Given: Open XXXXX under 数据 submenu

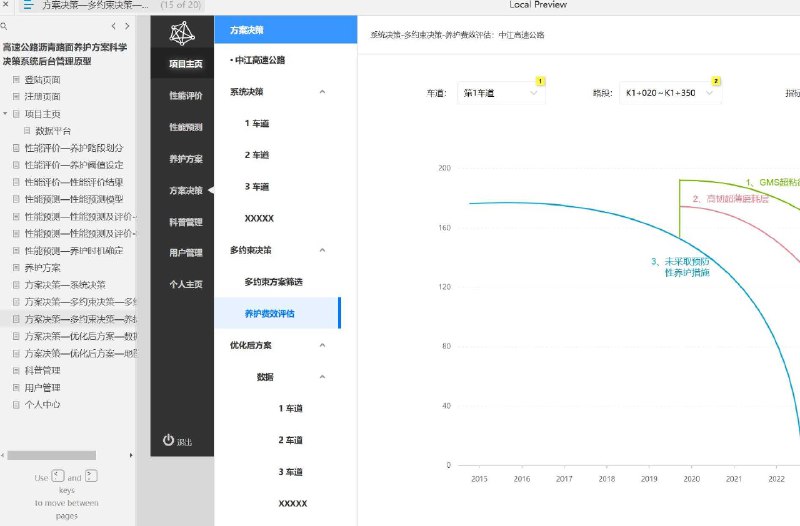Looking at the screenshot, I should pyautogui.click(x=293, y=504).
